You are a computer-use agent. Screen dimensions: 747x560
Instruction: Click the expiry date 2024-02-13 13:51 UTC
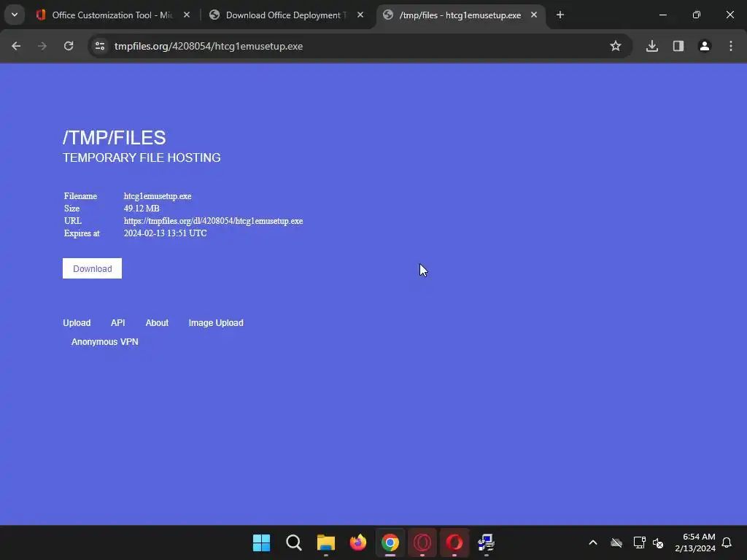tap(166, 233)
